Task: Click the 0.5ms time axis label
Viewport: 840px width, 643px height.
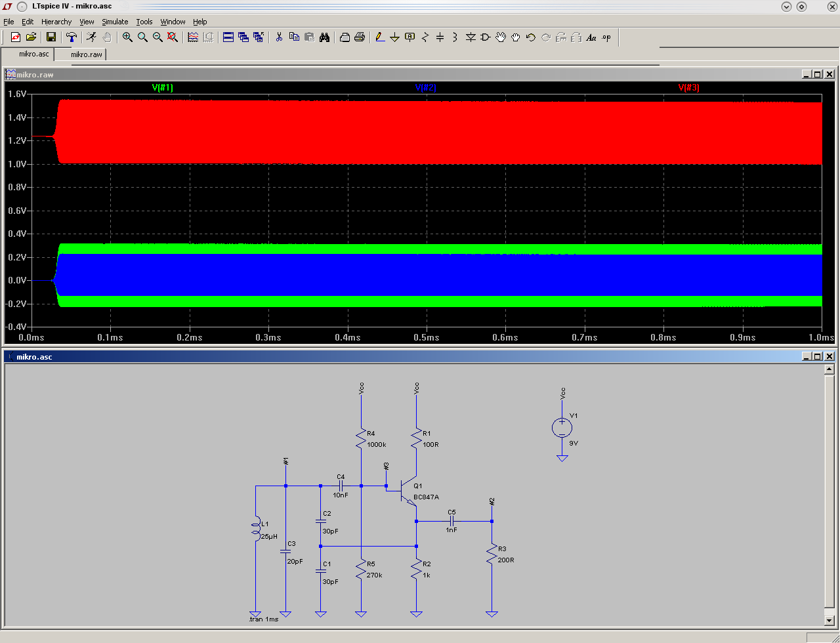Action: click(426, 338)
